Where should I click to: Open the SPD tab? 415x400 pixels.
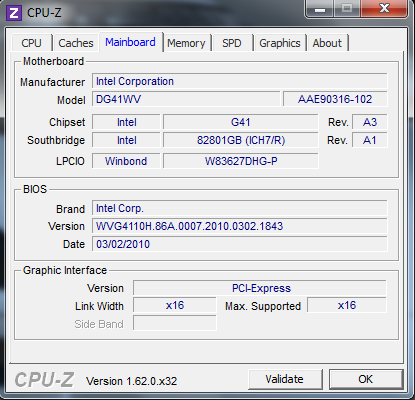232,43
